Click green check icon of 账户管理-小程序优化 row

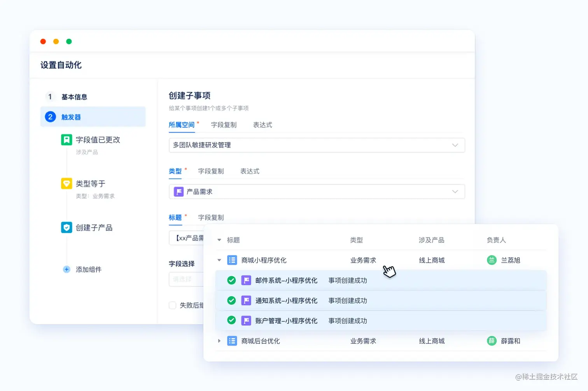[231, 320]
